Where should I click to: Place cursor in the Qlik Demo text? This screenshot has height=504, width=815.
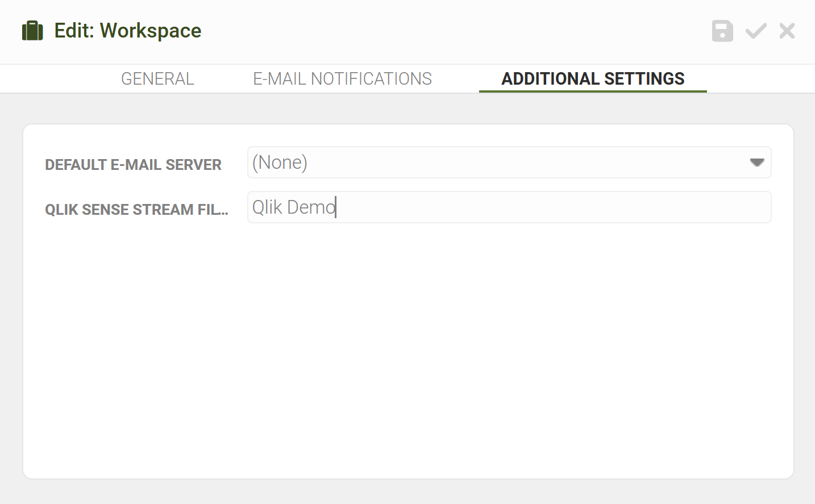click(294, 207)
